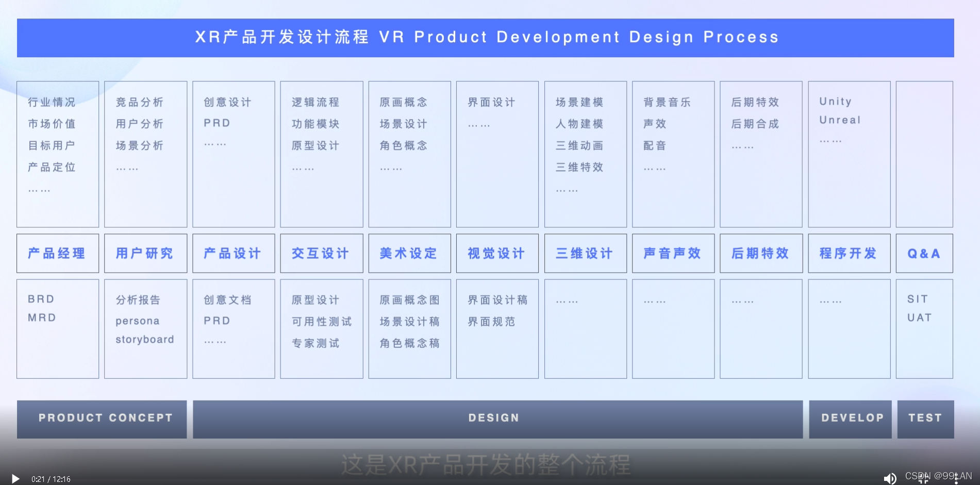Select the 美术设定 role box
The image size is (980, 485).
[x=409, y=253]
